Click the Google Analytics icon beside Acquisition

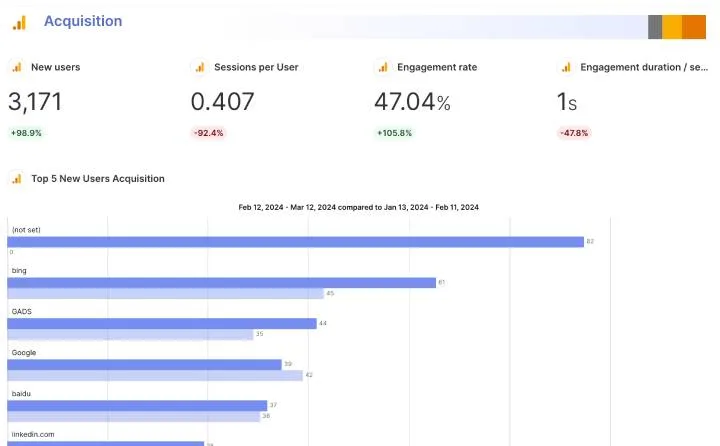pos(19,23)
